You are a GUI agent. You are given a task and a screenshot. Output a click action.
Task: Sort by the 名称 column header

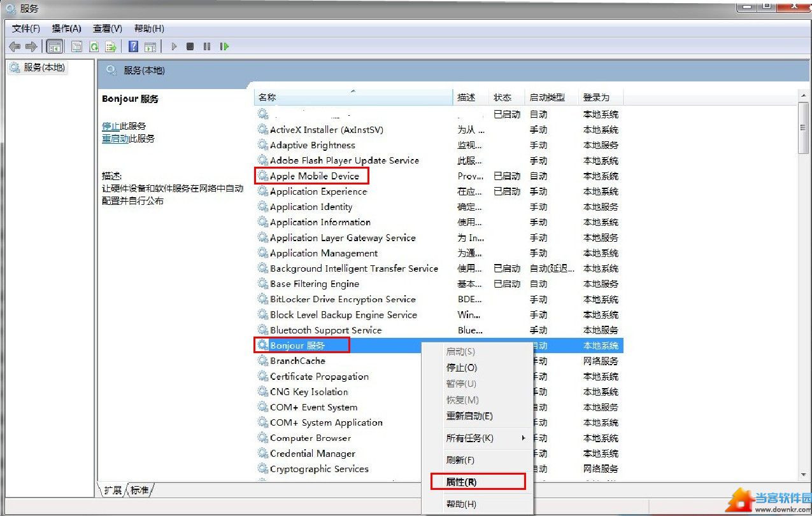point(353,97)
